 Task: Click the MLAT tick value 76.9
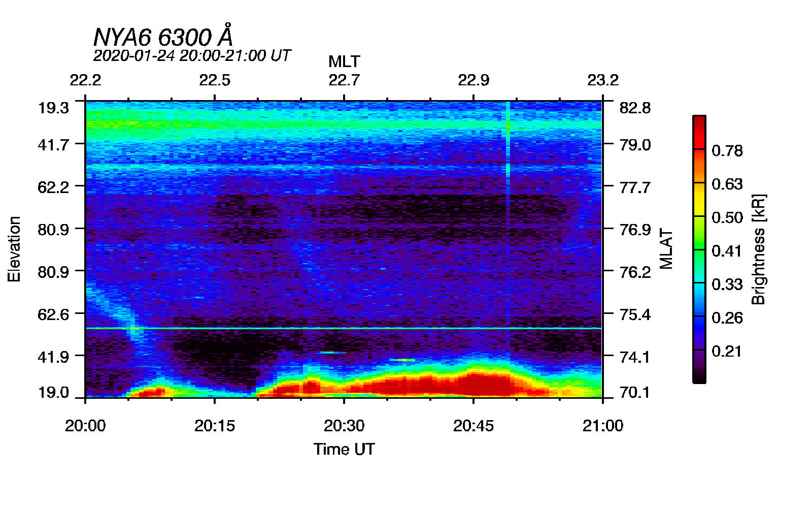click(x=635, y=230)
